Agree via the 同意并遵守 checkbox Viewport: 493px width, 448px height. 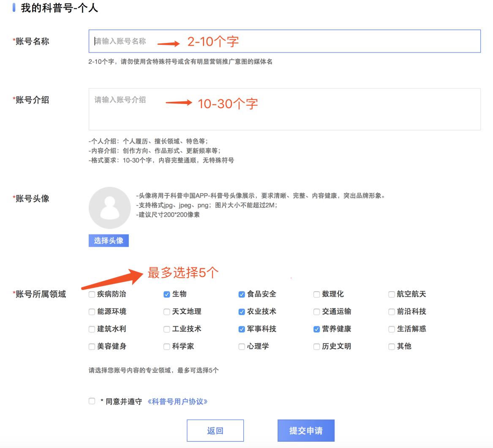[92, 401]
